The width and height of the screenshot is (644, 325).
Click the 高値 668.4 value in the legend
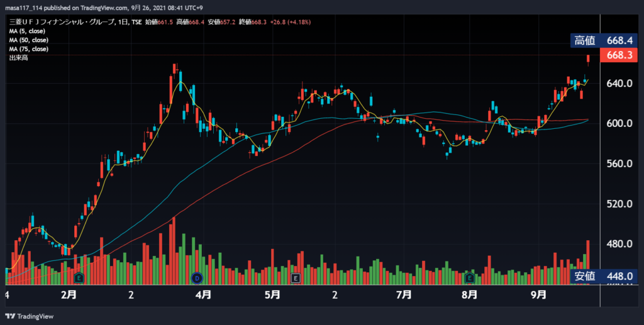190,22
